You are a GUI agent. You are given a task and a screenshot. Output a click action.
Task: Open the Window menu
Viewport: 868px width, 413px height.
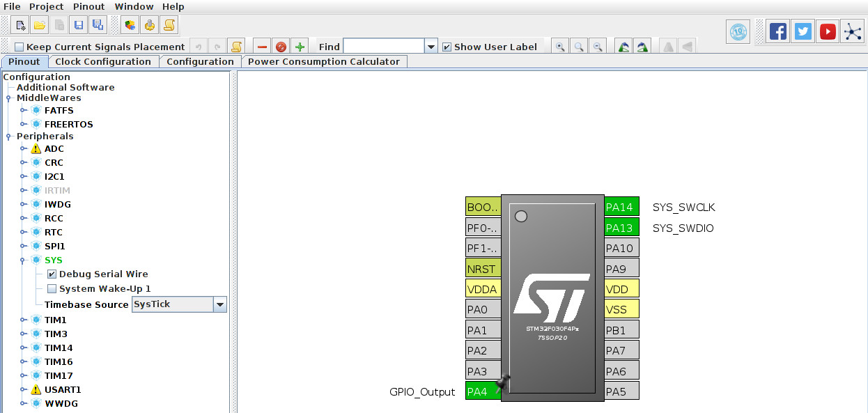pos(134,6)
